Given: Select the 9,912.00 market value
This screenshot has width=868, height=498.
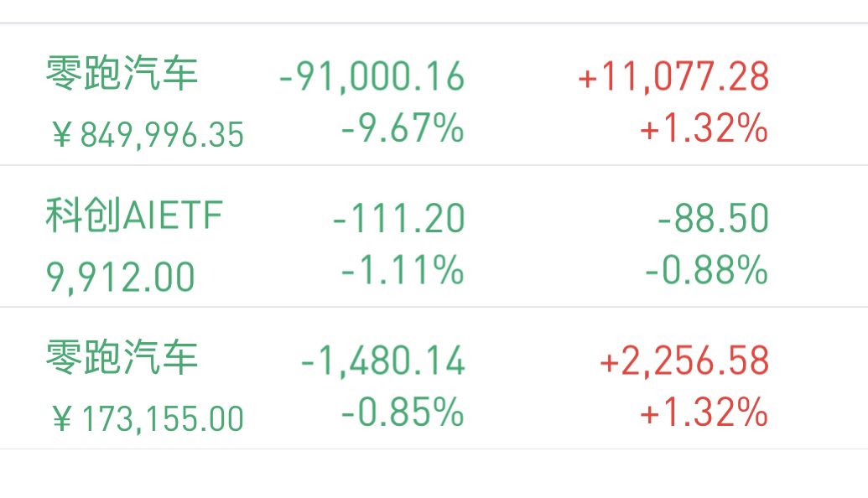Looking at the screenshot, I should click(x=121, y=278).
